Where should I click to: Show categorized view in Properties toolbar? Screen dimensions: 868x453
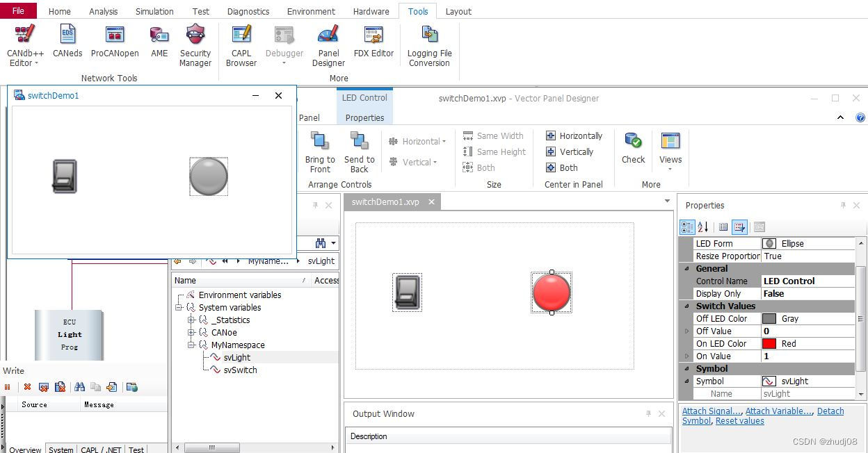[687, 226]
